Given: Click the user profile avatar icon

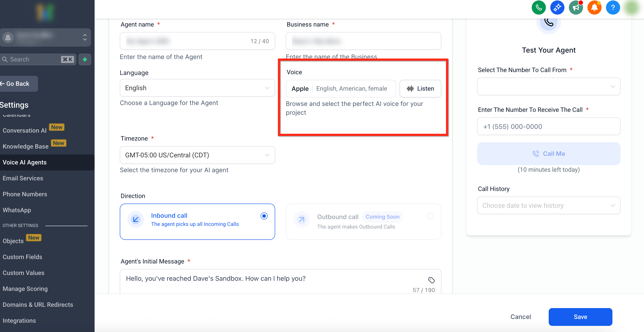Looking at the screenshot, I should 631,8.
